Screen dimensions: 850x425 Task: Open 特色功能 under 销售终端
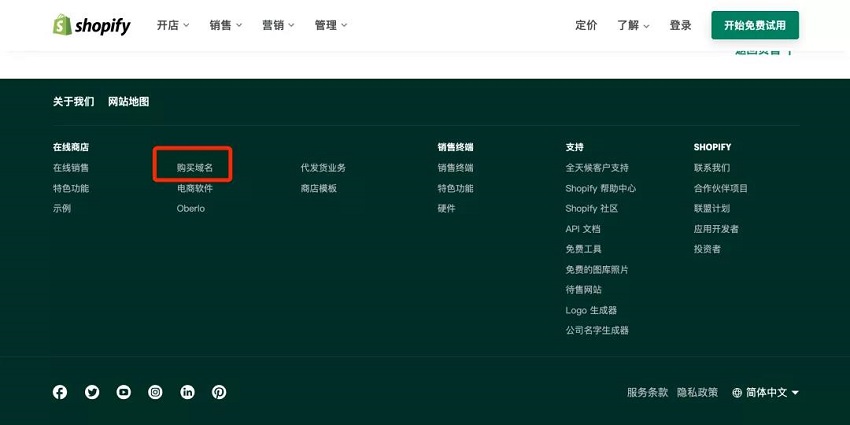click(455, 188)
